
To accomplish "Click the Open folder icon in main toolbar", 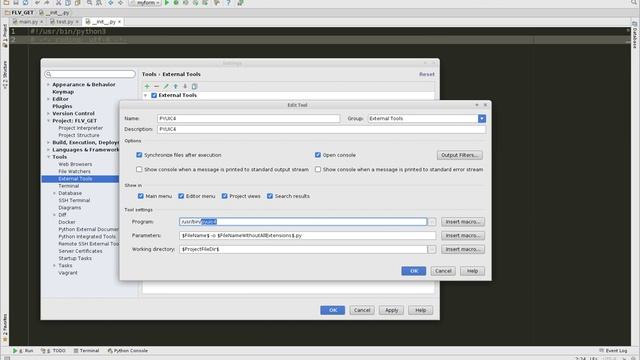I will click(6, 2).
